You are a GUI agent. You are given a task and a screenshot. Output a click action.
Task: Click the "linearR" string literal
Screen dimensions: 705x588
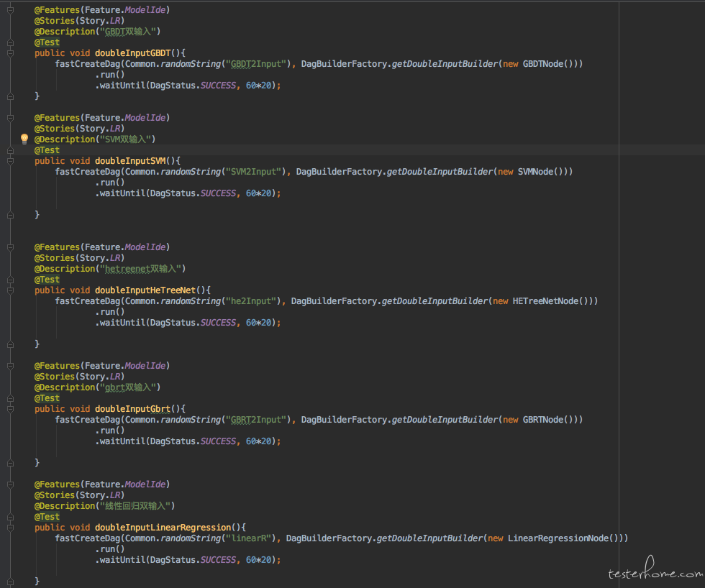pos(249,538)
